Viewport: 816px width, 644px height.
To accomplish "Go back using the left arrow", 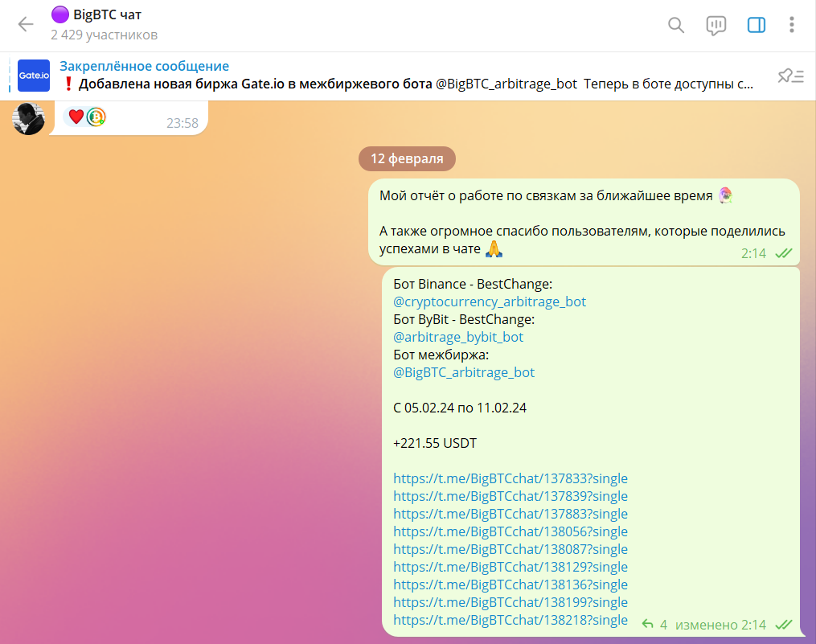I will (25, 24).
